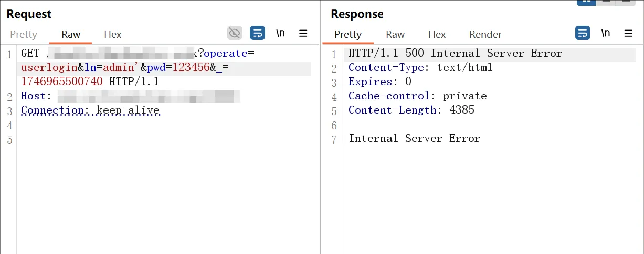Image resolution: width=644 pixels, height=254 pixels.
Task: Toggle the \n newline display in Request panel
Action: tap(281, 34)
